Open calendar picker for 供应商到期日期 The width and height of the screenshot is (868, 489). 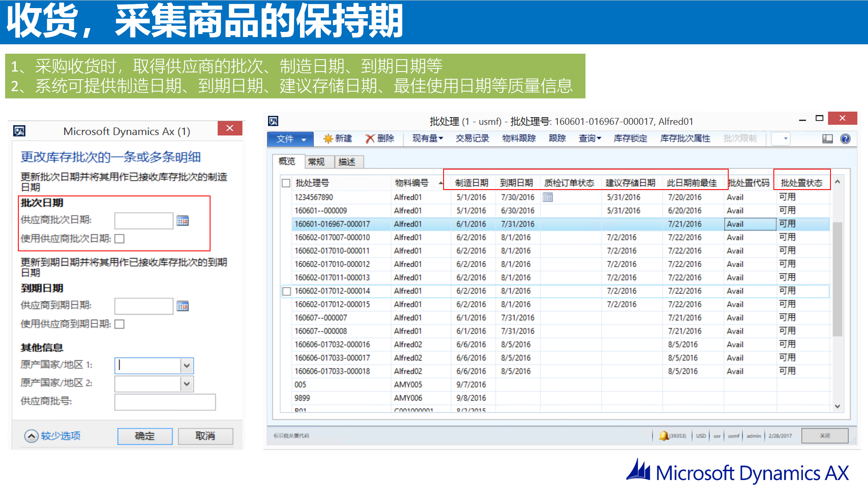pyautogui.click(x=182, y=306)
